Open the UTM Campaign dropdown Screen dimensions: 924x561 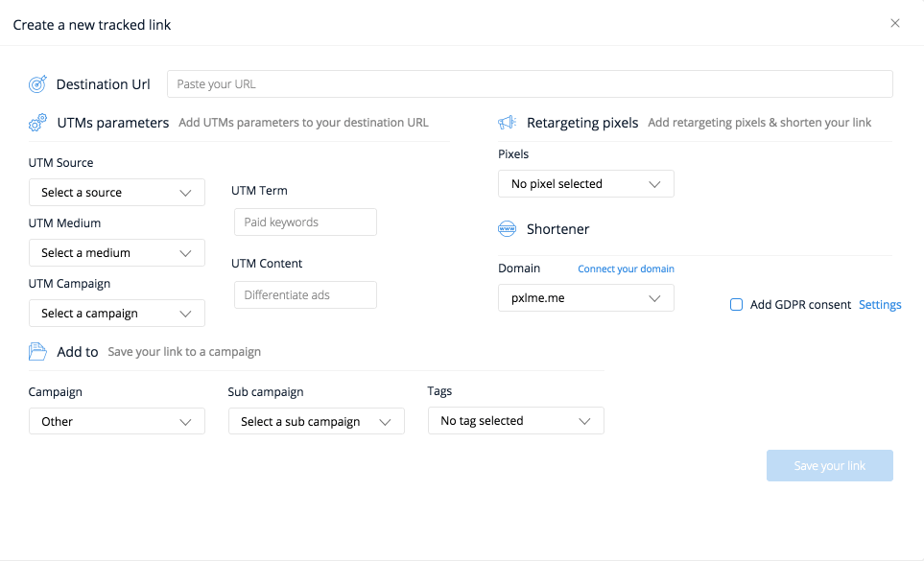pos(116,314)
